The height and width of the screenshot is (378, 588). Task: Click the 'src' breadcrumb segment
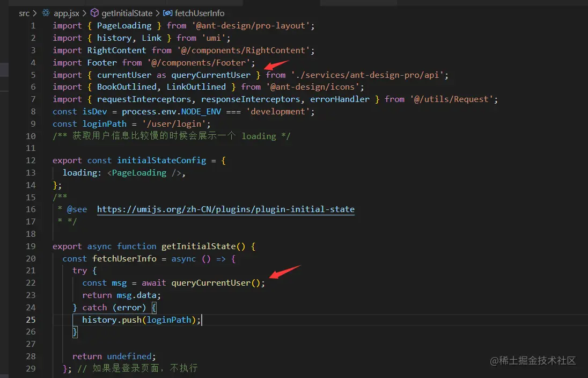[x=24, y=13]
